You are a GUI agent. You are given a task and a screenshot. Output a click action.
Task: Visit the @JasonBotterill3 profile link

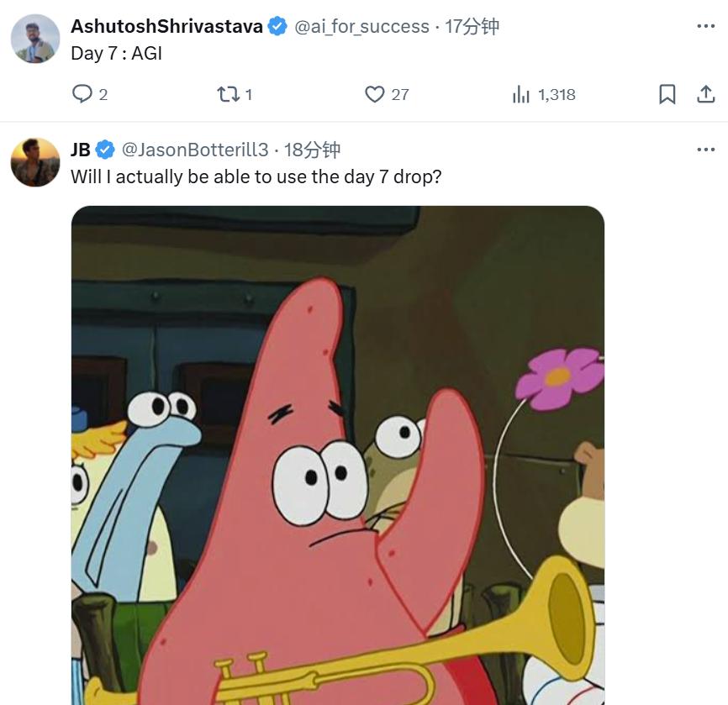pos(195,150)
